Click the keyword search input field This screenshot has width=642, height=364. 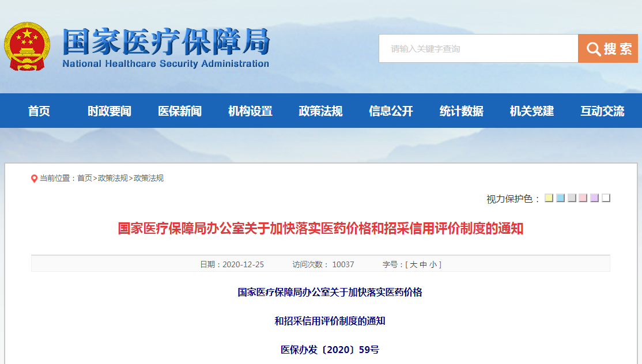478,49
